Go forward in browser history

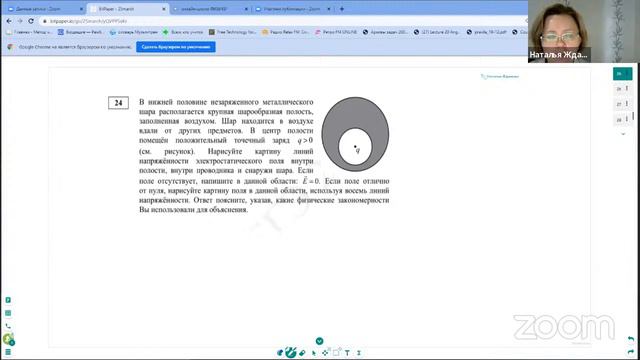[x=20, y=21]
